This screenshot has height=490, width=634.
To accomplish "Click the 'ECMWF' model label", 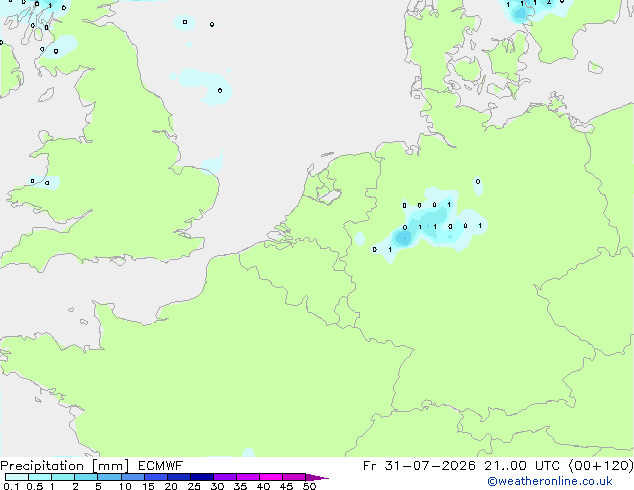I will pos(161,466).
